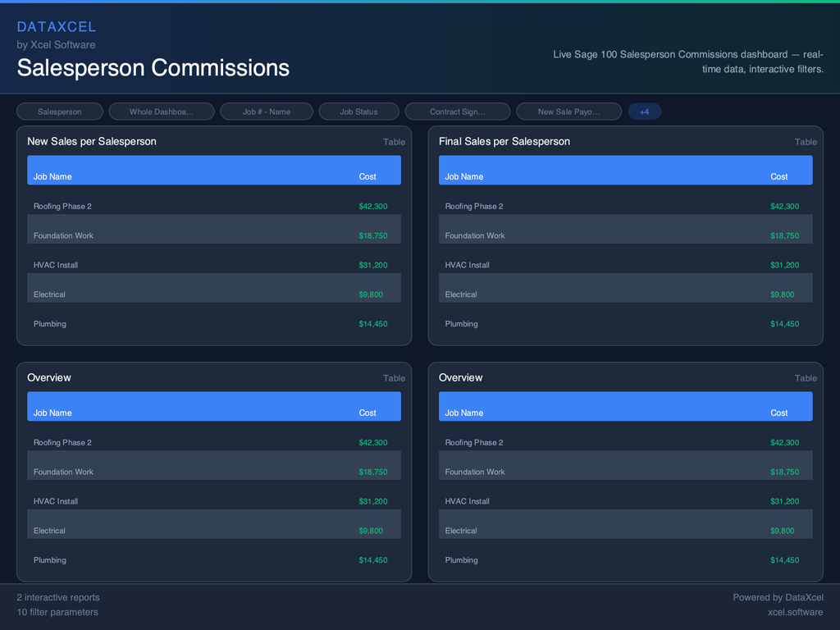This screenshot has width=840, height=630.
Task: Open the Job Status filter
Action: pos(358,112)
